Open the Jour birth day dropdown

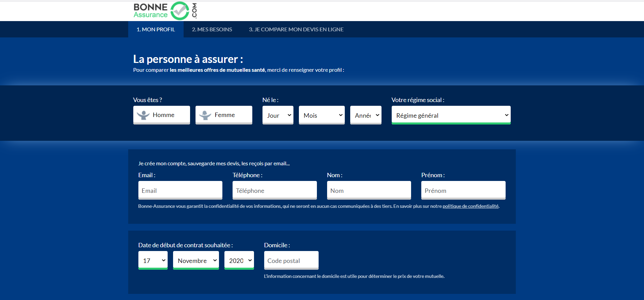pyautogui.click(x=278, y=115)
